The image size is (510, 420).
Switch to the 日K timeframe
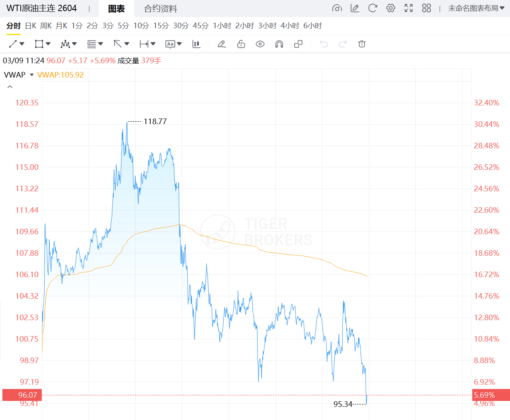pyautogui.click(x=31, y=26)
